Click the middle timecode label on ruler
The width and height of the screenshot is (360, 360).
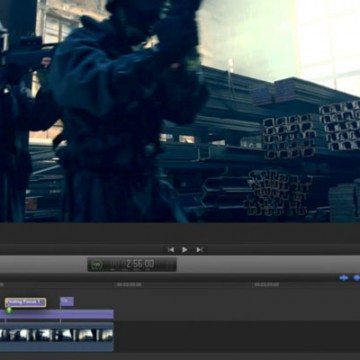coord(129,285)
